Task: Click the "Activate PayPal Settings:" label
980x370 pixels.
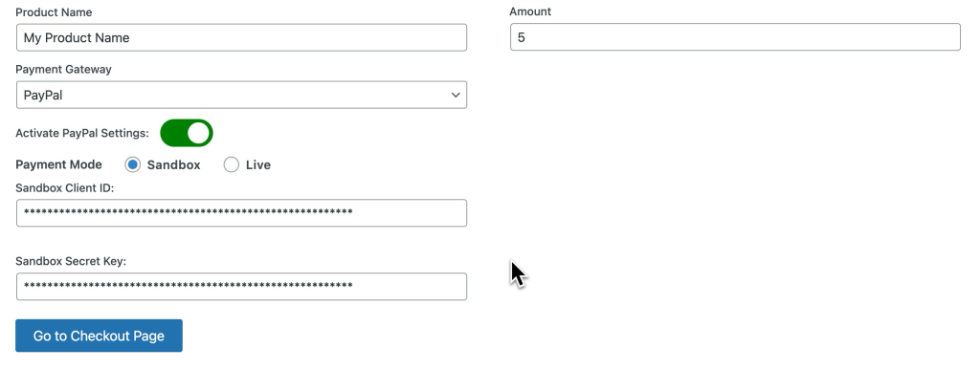Action: click(82, 133)
